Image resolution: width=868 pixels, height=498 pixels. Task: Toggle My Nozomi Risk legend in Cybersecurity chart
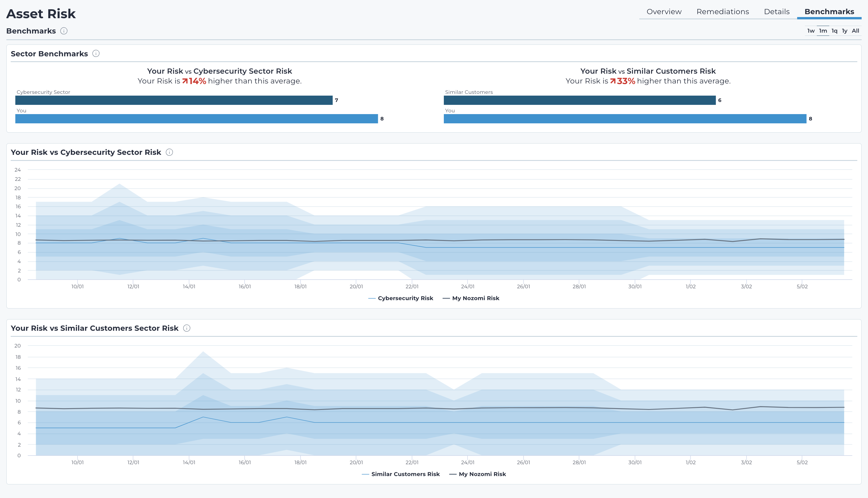tap(471, 298)
